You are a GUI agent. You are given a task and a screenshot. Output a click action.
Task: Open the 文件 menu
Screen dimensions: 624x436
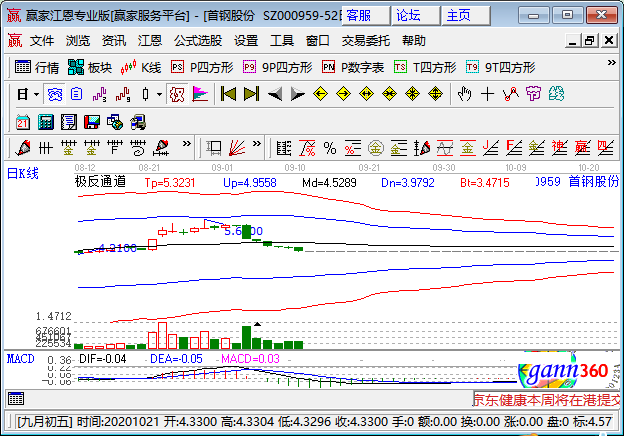pyautogui.click(x=42, y=41)
